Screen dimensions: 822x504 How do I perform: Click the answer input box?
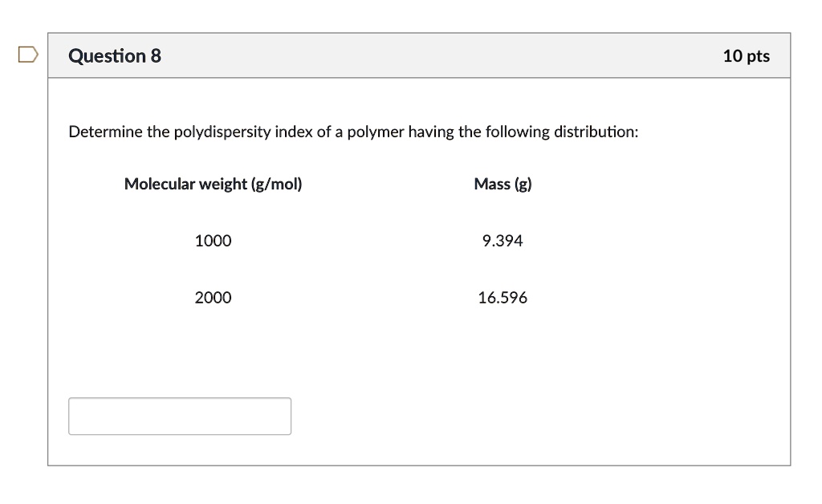tap(180, 416)
